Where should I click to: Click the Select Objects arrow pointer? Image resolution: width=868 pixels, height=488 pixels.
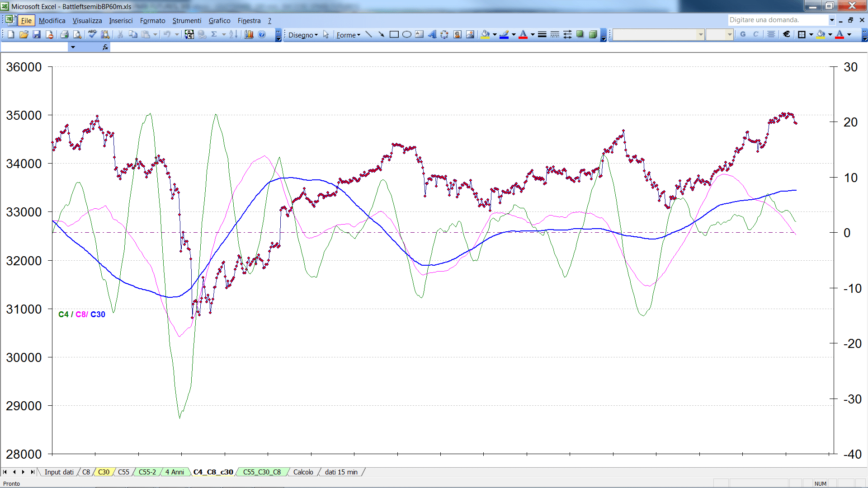[326, 35]
